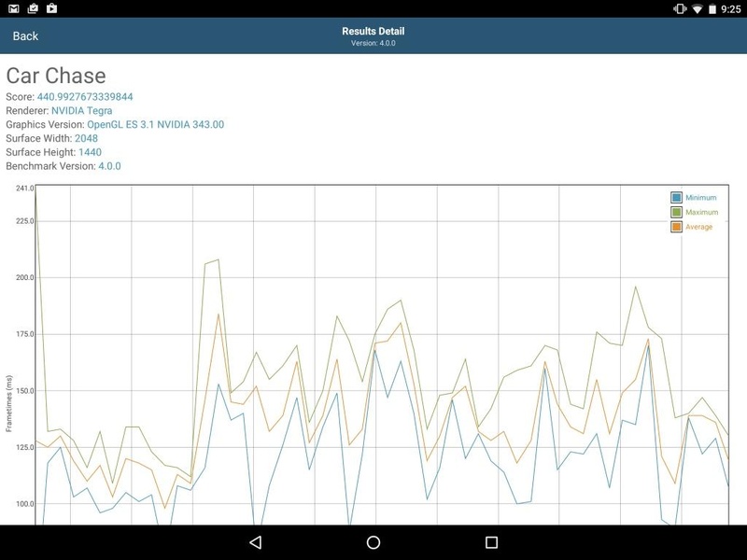Select the Maximum legend label
747x560 pixels.
click(x=702, y=213)
